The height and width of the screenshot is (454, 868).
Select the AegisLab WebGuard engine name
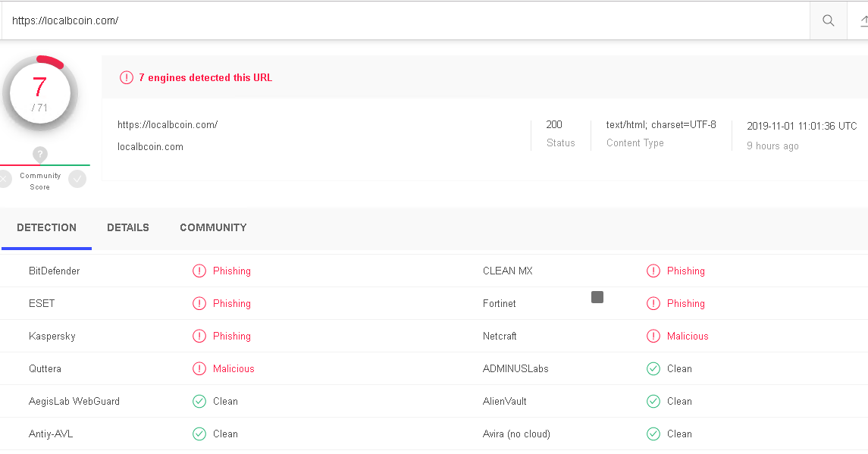pyautogui.click(x=74, y=402)
